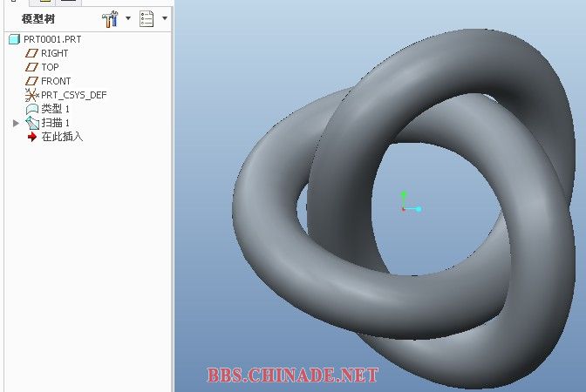Switch to the second navigator tab
This screenshot has height=392, width=586.
tap(45, 3)
